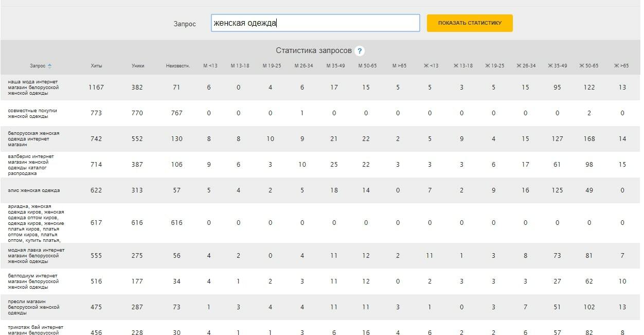
Task: Click hits value 622
Action: pyautogui.click(x=96, y=190)
